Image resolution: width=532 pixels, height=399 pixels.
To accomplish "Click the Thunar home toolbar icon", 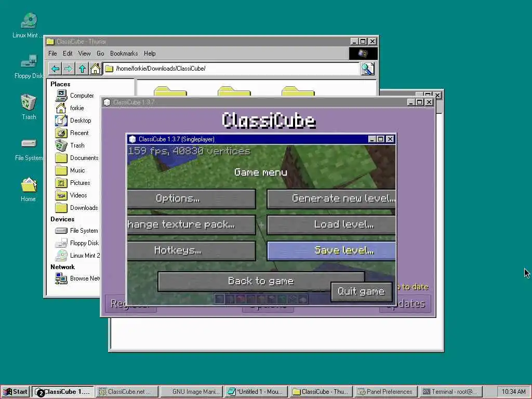I will (96, 69).
